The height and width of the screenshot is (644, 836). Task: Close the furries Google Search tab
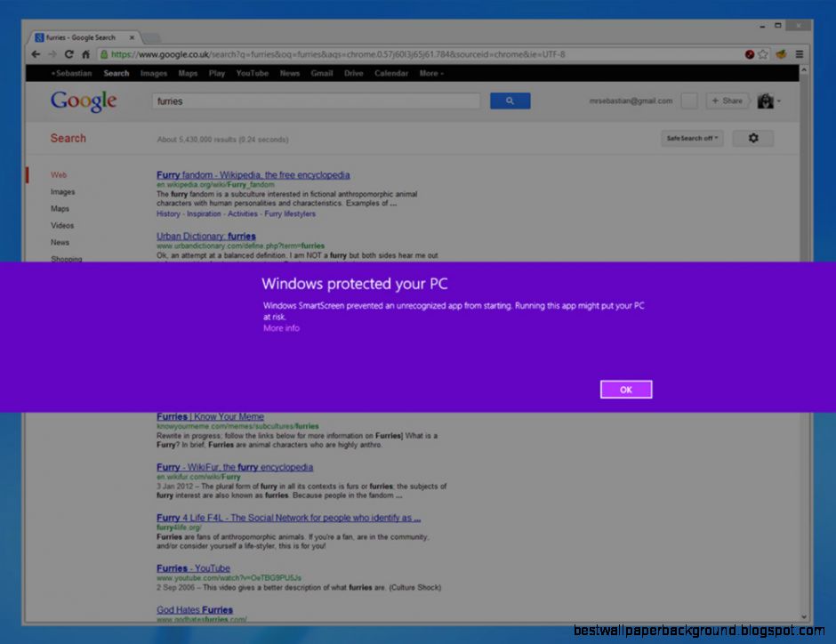pos(132,37)
